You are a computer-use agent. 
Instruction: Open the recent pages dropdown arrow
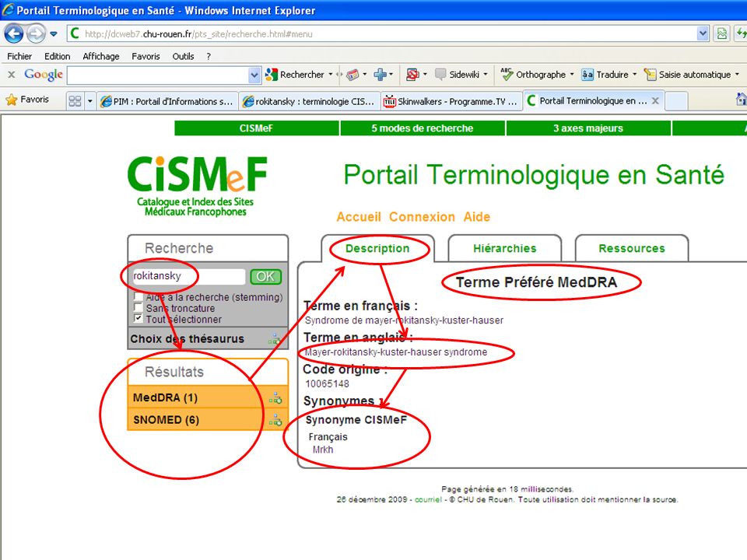[54, 33]
